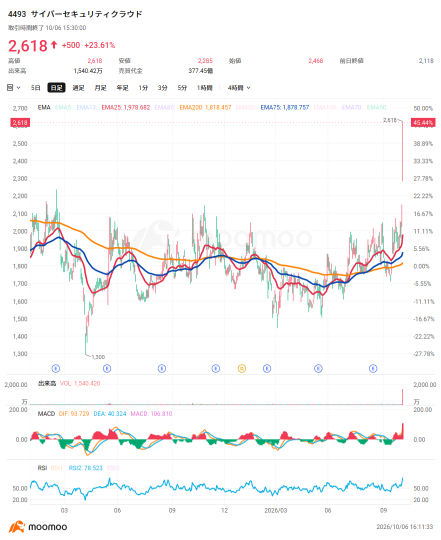Image resolution: width=441 pixels, height=540 pixels.
Task: Toggle the EMA200 legend entry
Action: (206, 107)
